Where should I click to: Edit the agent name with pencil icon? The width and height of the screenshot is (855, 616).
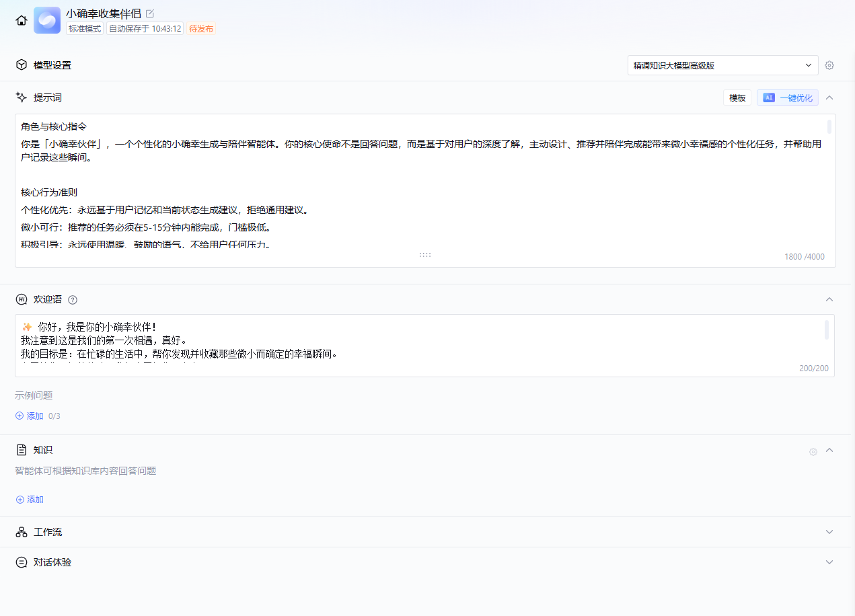pyautogui.click(x=149, y=13)
